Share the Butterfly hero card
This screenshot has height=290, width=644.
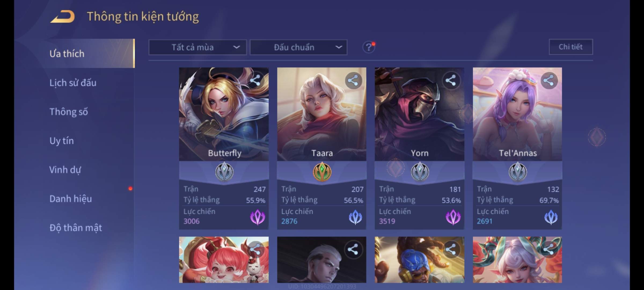(x=255, y=80)
